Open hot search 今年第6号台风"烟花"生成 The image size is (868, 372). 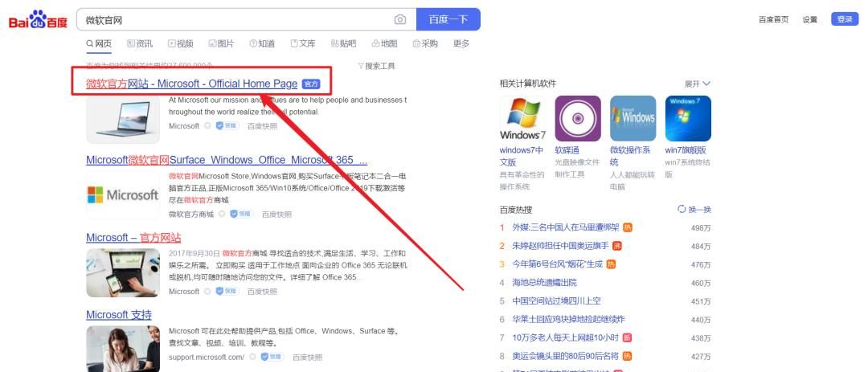[558, 264]
